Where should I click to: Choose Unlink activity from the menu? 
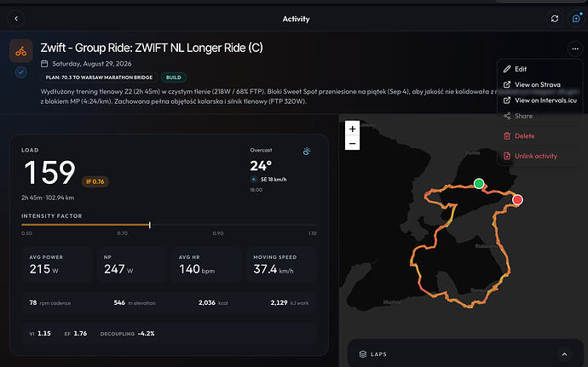[539, 156]
